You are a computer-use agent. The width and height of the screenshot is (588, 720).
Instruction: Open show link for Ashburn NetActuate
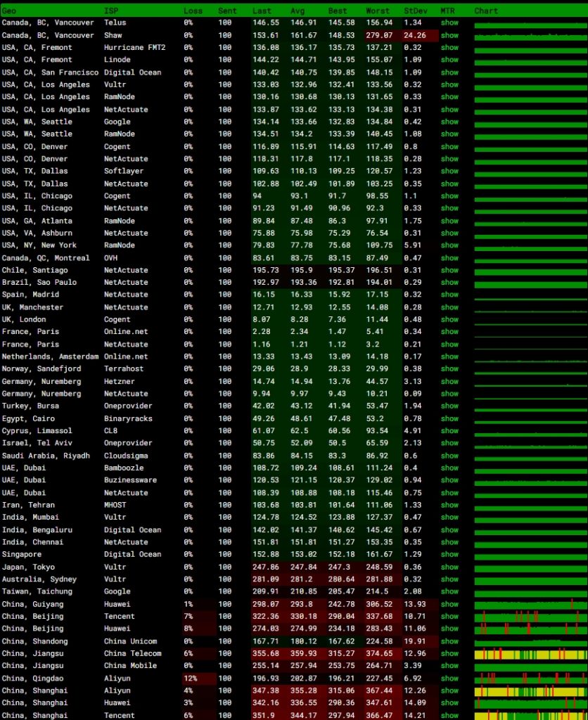point(449,233)
